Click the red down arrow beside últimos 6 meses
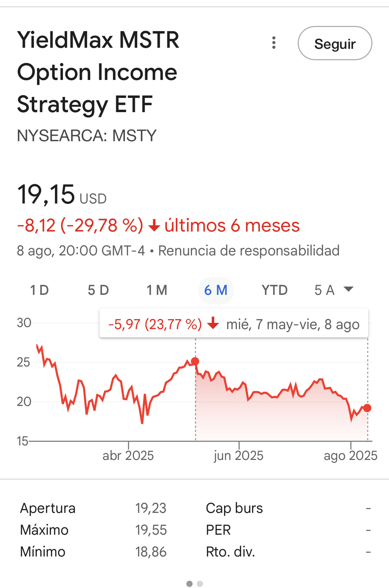This screenshot has height=588, width=389. tap(154, 226)
